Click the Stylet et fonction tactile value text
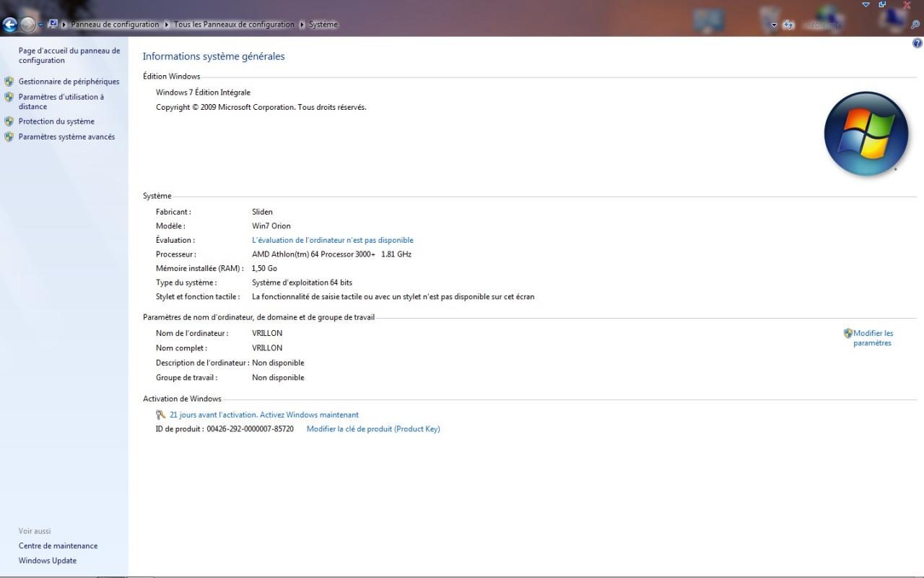 coord(393,296)
